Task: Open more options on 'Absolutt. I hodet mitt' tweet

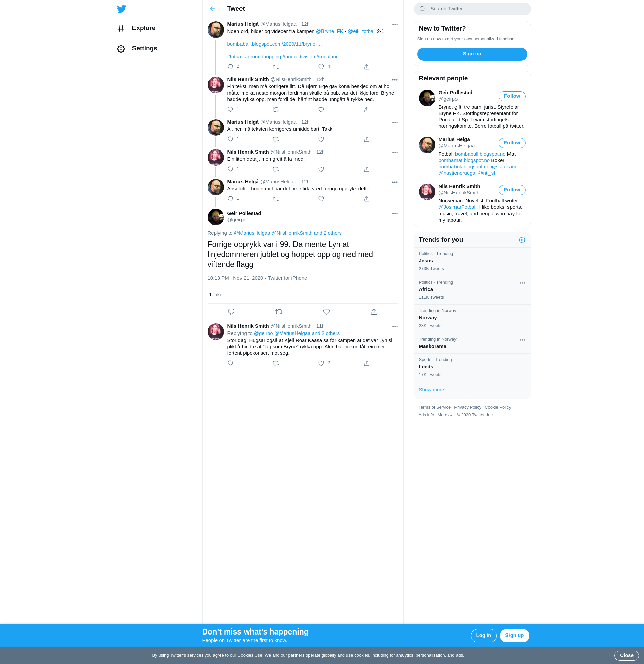Action: (x=395, y=182)
